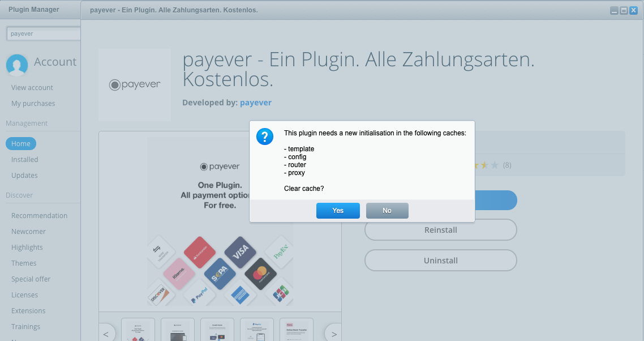This screenshot has width=644, height=341.
Task: Click the payever logo tile in the header
Action: tap(135, 85)
